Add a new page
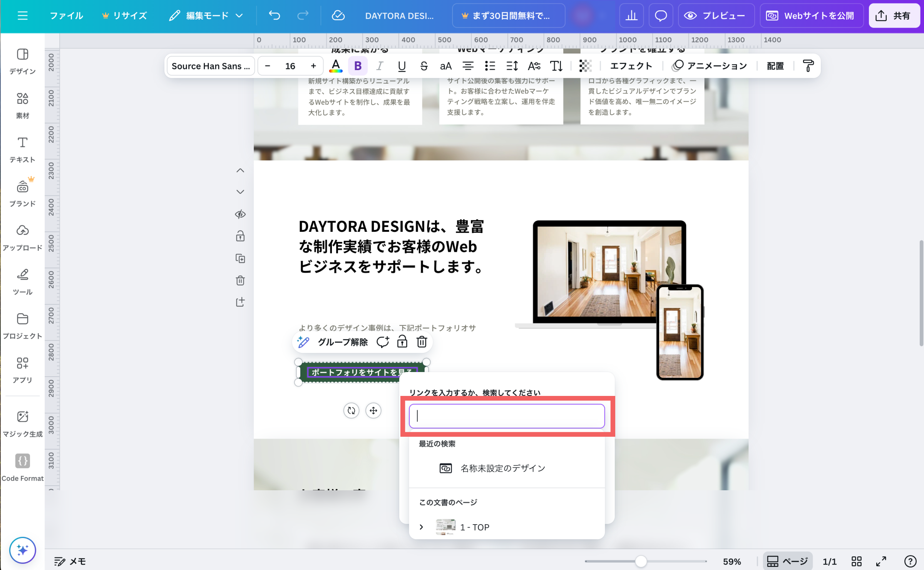 click(x=240, y=302)
